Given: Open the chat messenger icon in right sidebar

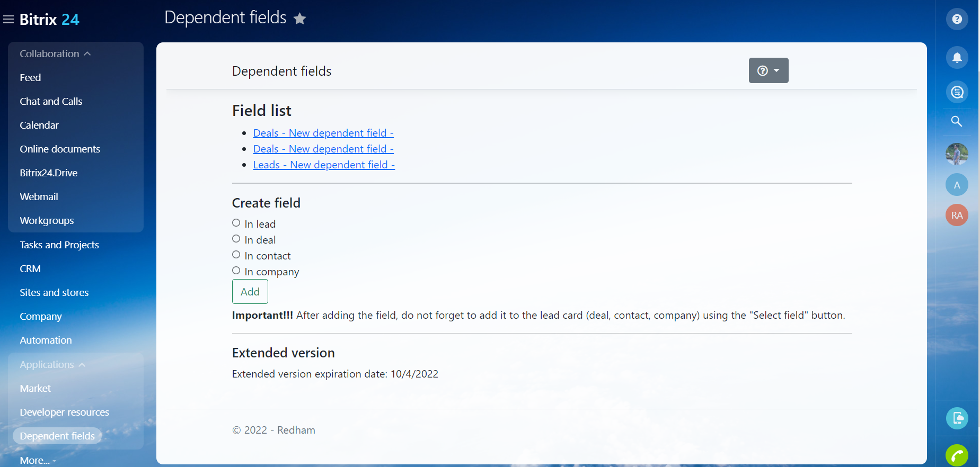Looking at the screenshot, I should [x=957, y=92].
